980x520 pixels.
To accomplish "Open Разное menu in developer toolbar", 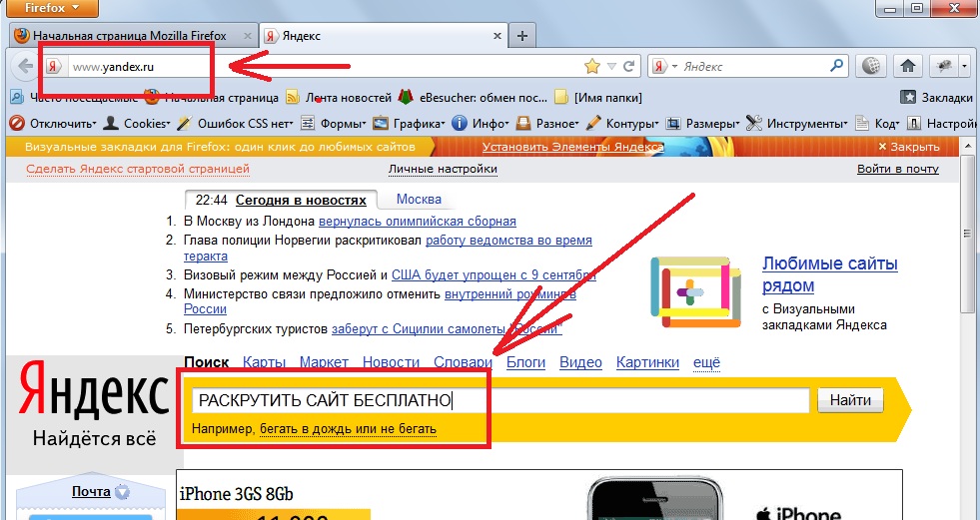I will (547, 124).
